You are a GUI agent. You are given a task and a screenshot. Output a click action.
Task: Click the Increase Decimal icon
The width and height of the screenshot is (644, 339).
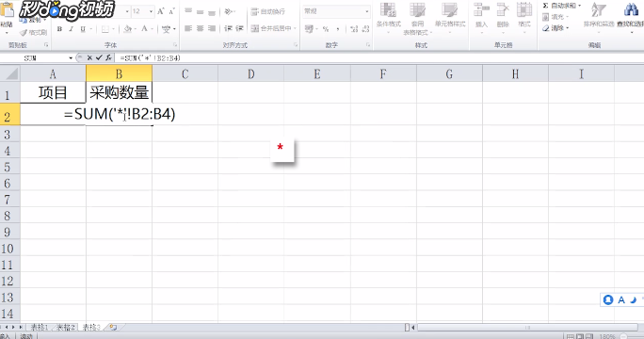pyautogui.click(x=354, y=29)
